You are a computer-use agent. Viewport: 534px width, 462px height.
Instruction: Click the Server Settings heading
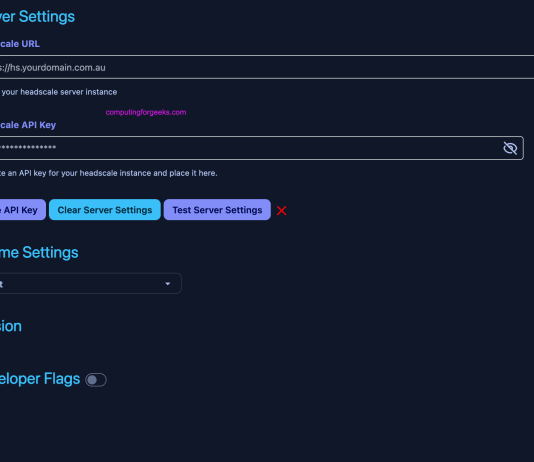pyautogui.click(x=37, y=17)
